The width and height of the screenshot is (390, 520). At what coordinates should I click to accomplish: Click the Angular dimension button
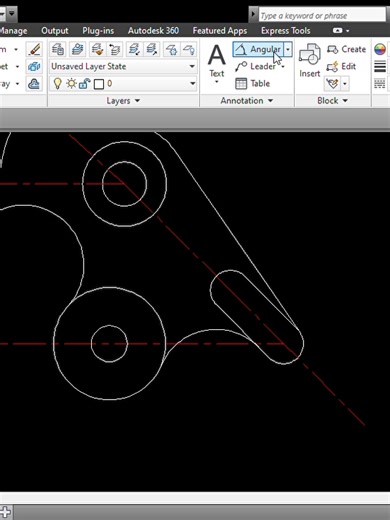click(258, 49)
